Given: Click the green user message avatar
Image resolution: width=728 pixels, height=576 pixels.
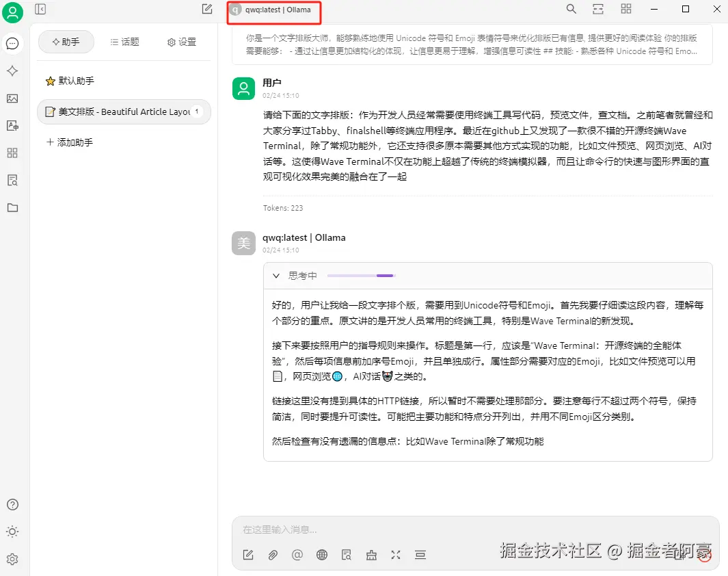Looking at the screenshot, I should point(244,89).
